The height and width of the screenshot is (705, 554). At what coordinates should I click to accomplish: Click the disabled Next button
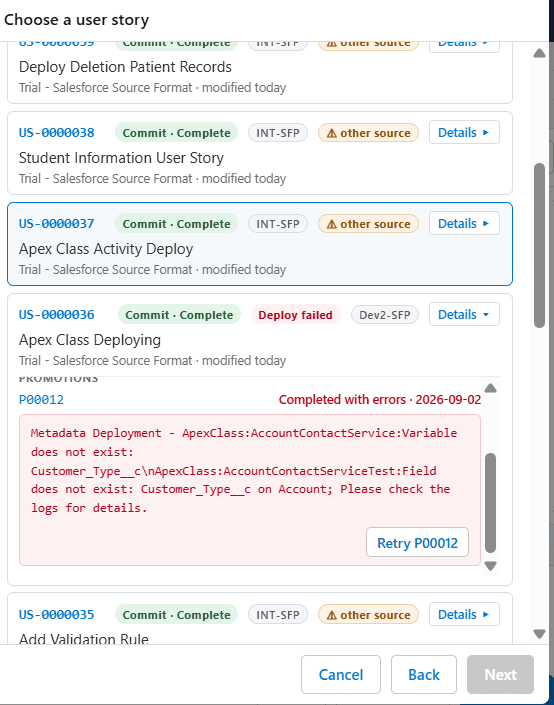click(500, 674)
